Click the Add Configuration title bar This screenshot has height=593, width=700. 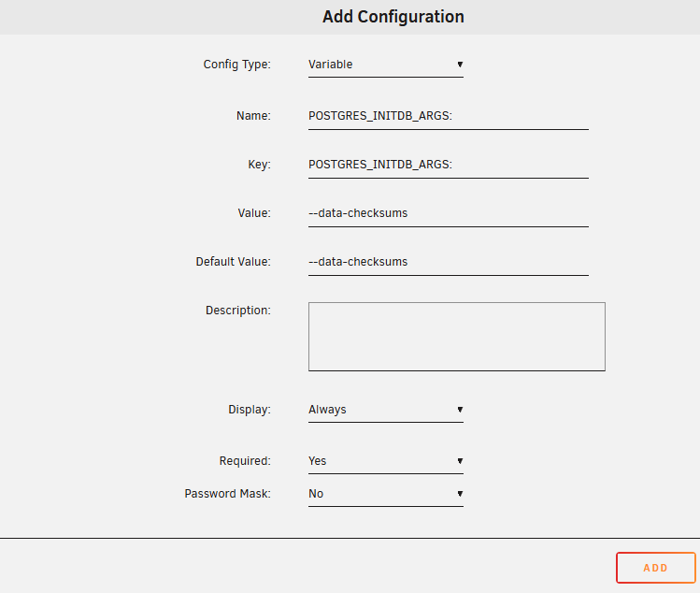[350, 17]
